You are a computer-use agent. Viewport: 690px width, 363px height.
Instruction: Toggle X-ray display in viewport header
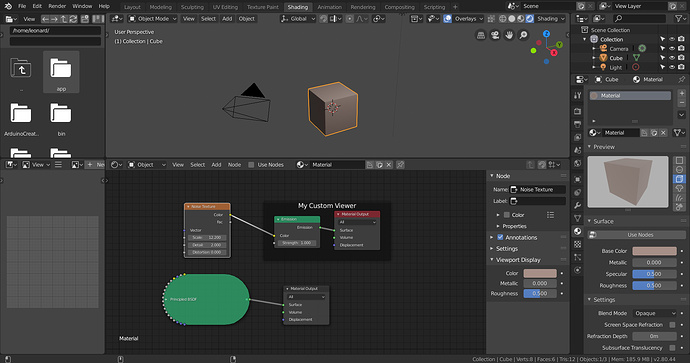point(491,19)
